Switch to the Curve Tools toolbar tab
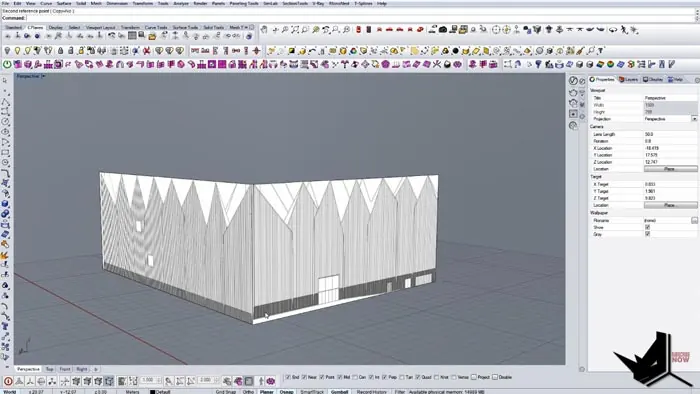Viewport: 700px width, 394px height. click(x=156, y=27)
